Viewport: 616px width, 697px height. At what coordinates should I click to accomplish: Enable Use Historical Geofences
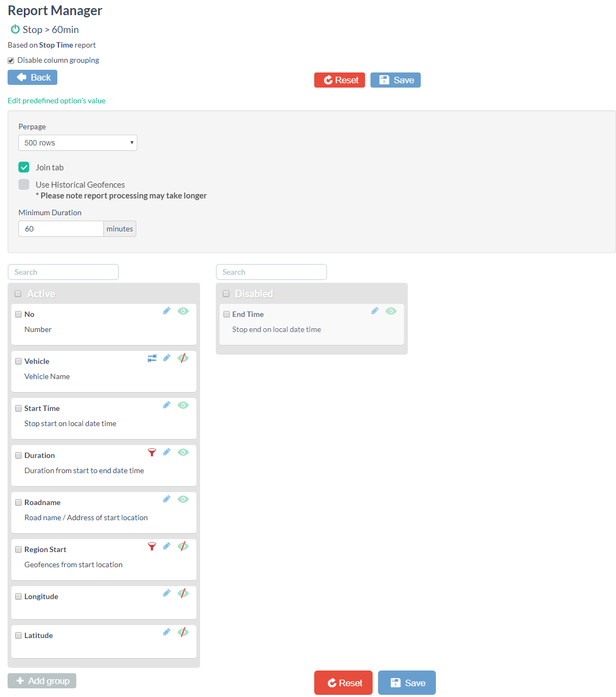[23, 184]
